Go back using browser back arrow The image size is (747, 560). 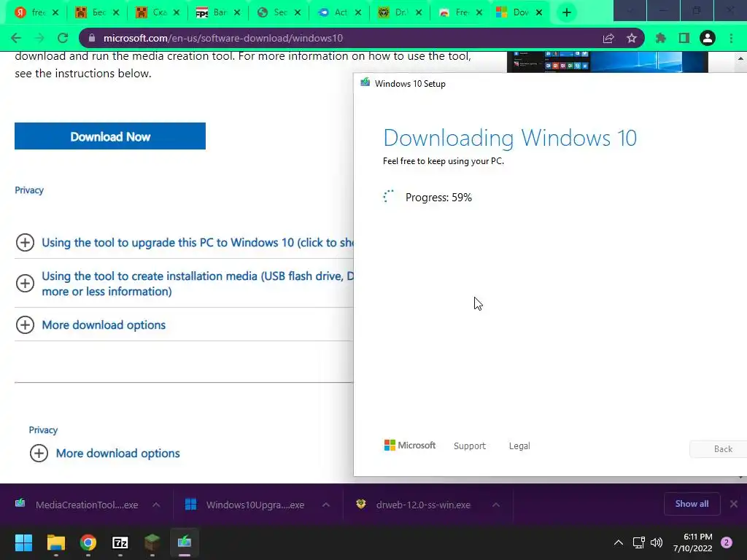pos(16,38)
